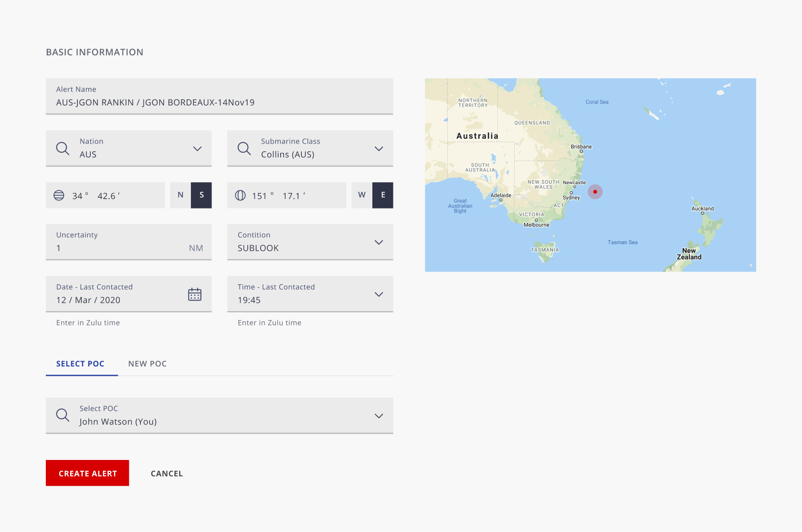Open the calendar date picker icon
802x532 pixels.
(195, 294)
